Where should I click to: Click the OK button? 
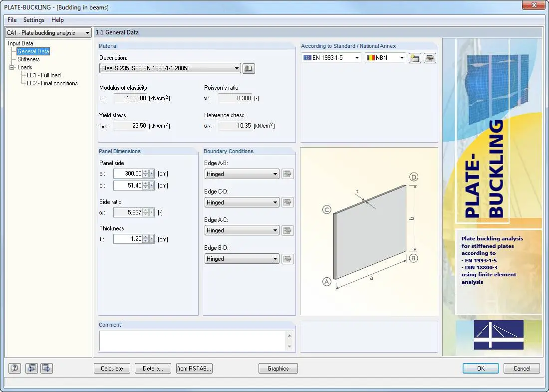(481, 368)
